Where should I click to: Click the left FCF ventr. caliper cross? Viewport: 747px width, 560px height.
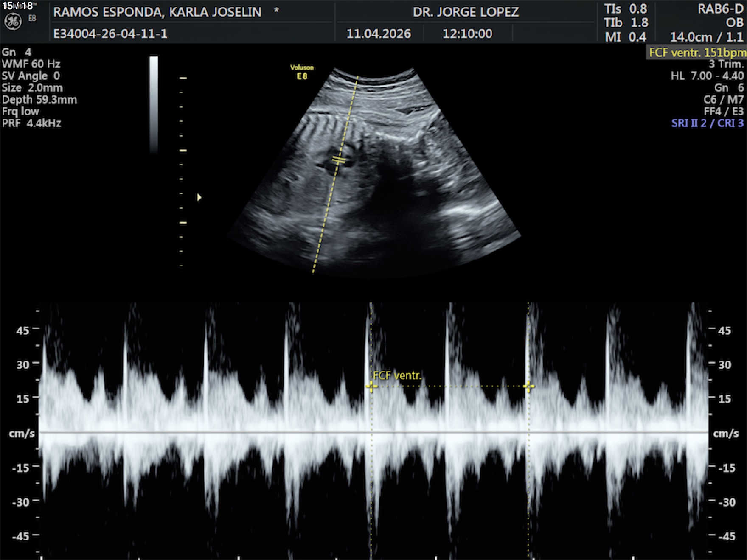coord(371,386)
